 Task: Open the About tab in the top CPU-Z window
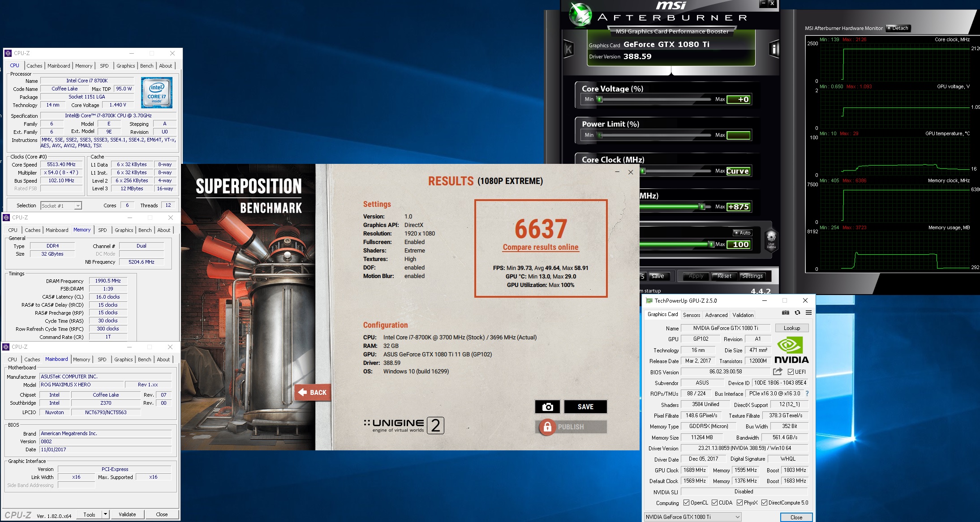(x=166, y=66)
